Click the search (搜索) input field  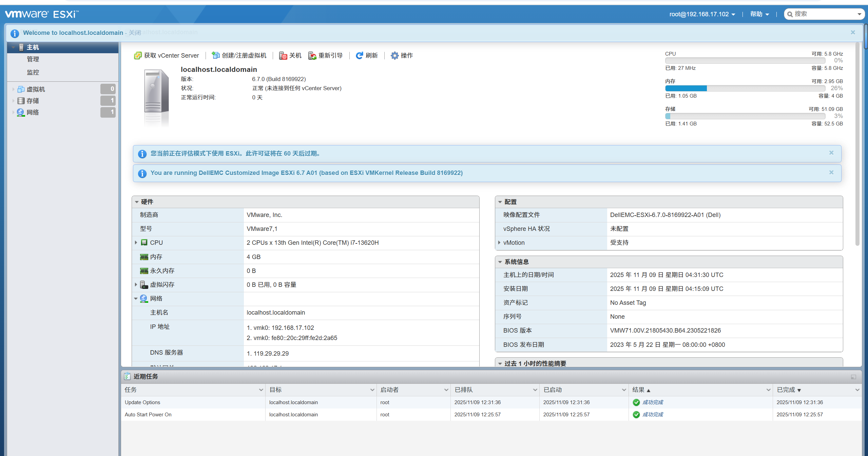coord(823,14)
